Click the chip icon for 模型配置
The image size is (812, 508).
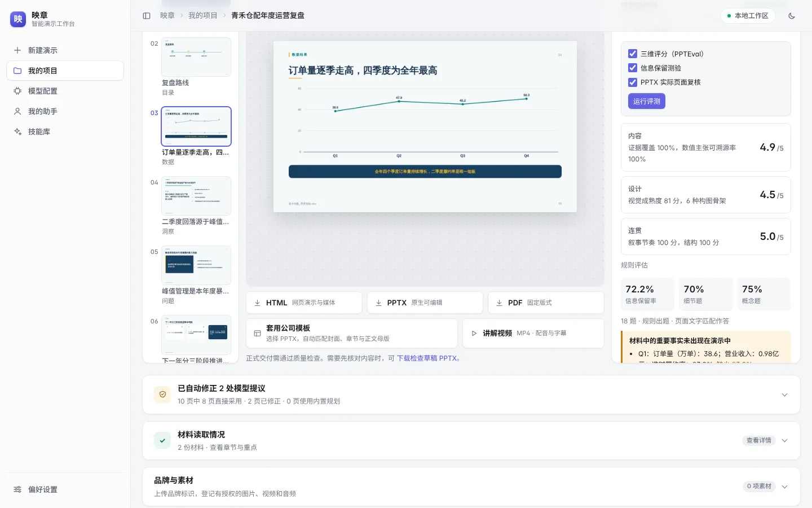tap(17, 91)
